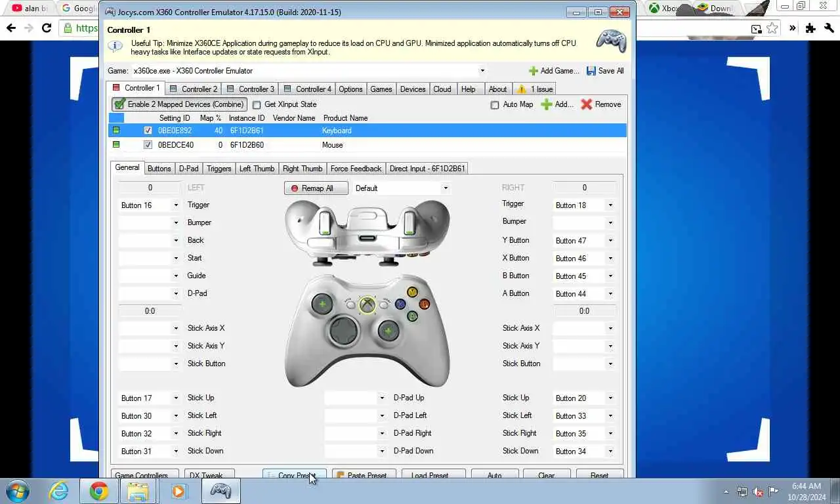Image resolution: width=840 pixels, height=504 pixels.
Task: Click the gamepad icon in header
Action: (x=611, y=41)
